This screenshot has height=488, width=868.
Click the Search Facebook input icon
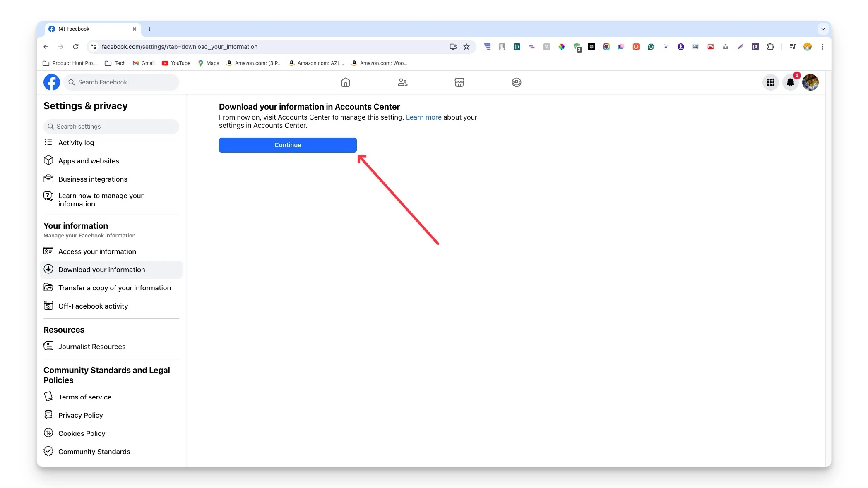(x=71, y=81)
